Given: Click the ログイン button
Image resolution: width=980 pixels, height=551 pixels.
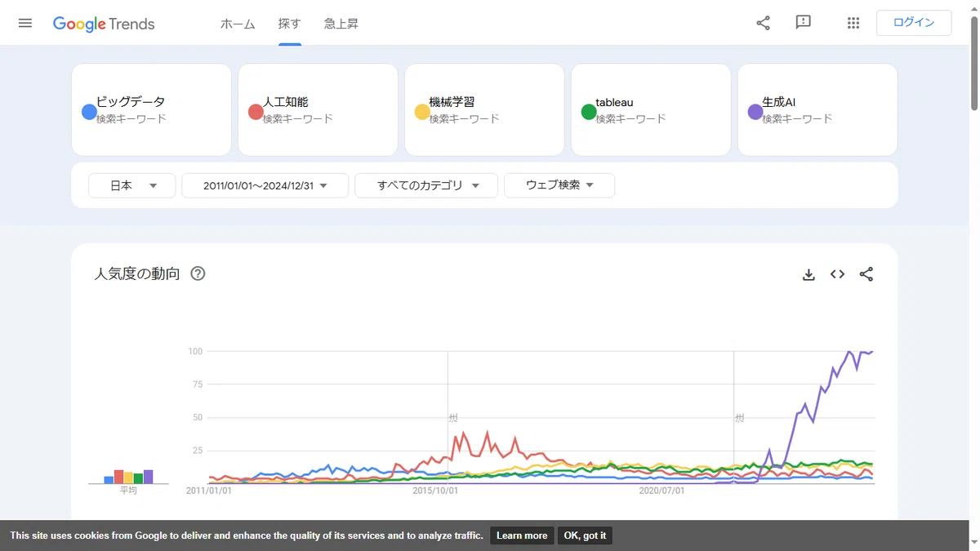Looking at the screenshot, I should (914, 23).
